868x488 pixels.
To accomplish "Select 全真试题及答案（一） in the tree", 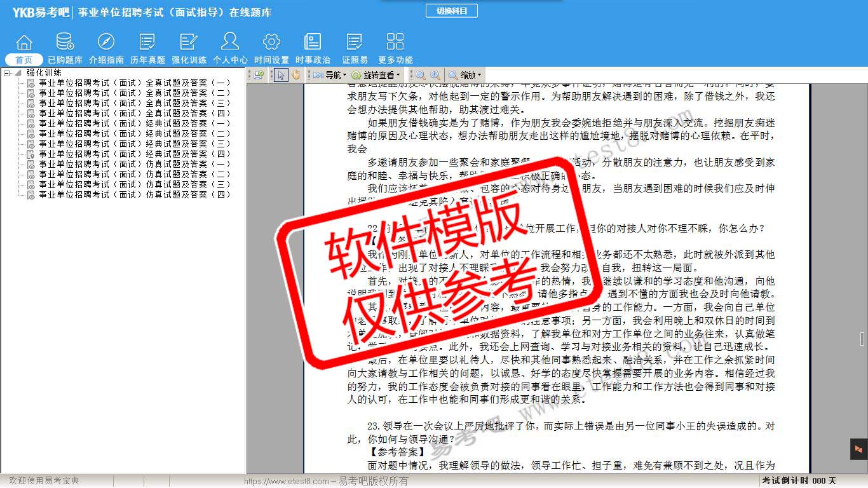I will (x=135, y=83).
